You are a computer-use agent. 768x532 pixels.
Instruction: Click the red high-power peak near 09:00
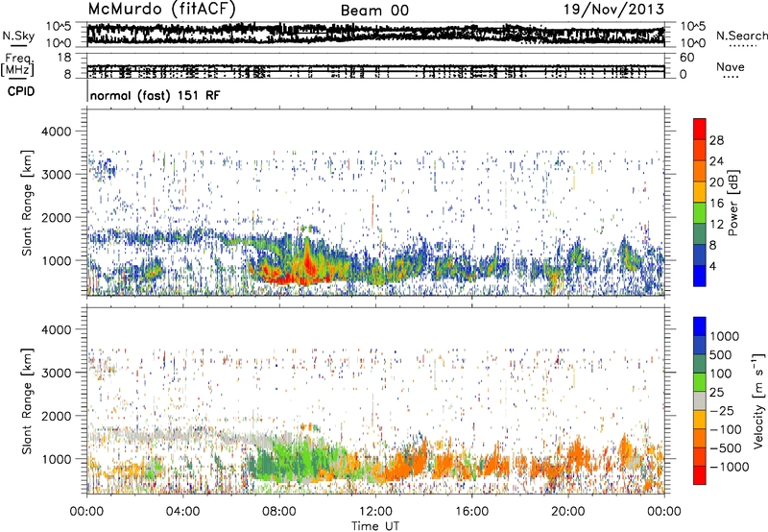tap(307, 259)
